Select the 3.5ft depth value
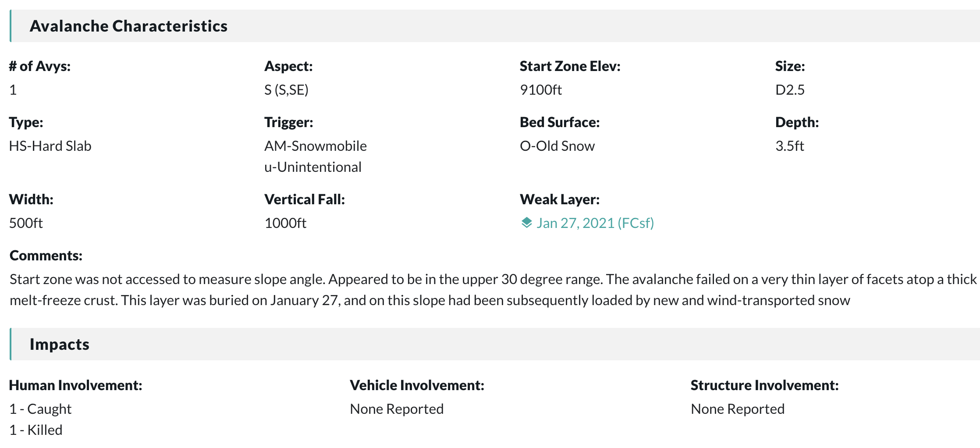Viewport: 980px width, 448px height. click(x=790, y=146)
